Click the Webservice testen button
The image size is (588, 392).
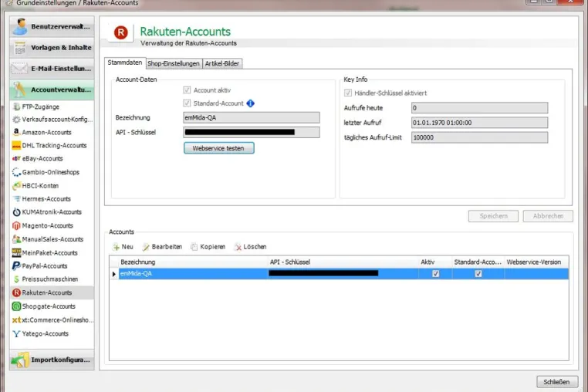pos(218,148)
